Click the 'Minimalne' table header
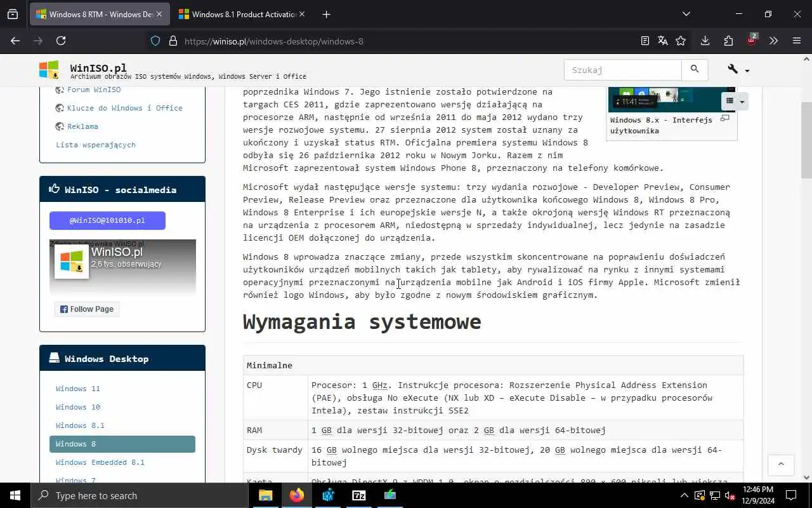This screenshot has width=812, height=508. tap(493, 365)
